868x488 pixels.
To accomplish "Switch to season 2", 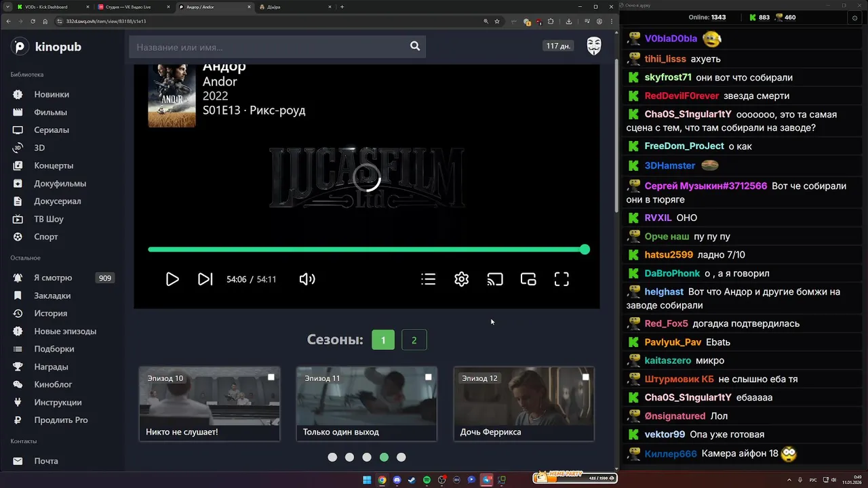I will click(414, 340).
